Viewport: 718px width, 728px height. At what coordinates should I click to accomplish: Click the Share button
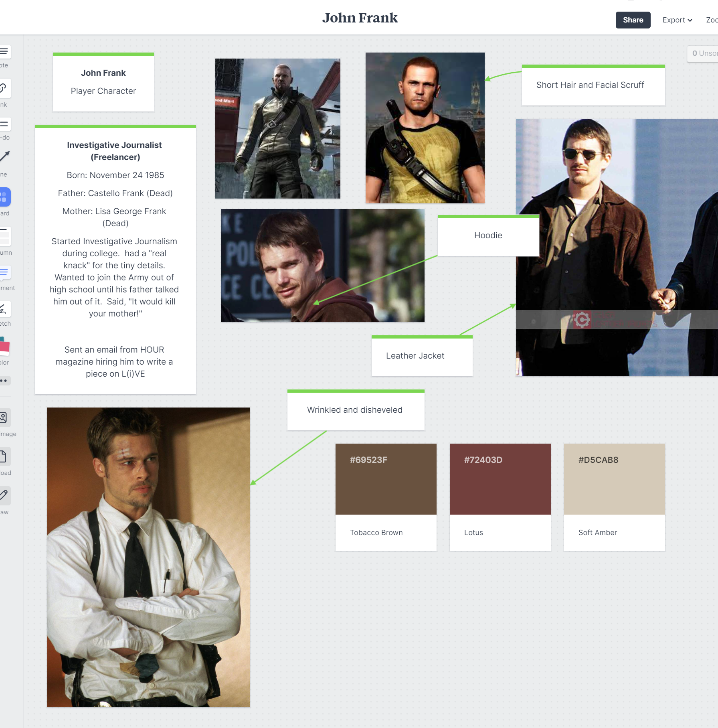(633, 20)
